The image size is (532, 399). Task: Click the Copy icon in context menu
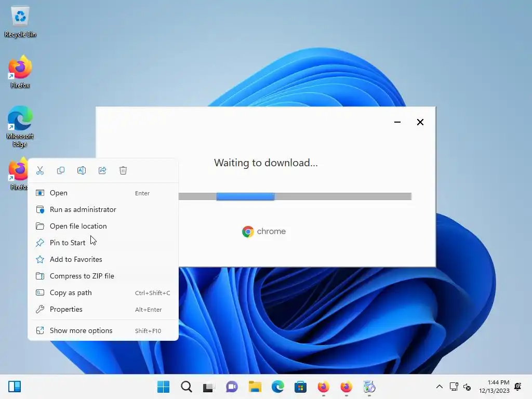click(x=61, y=170)
